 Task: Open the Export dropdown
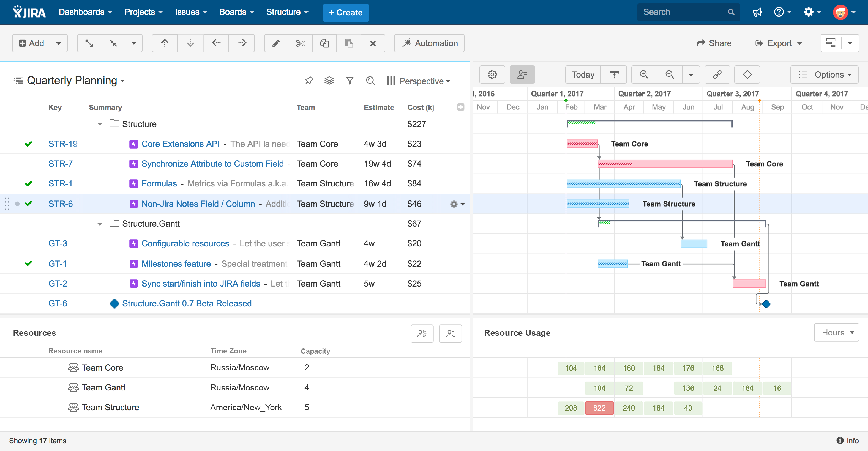(x=779, y=43)
